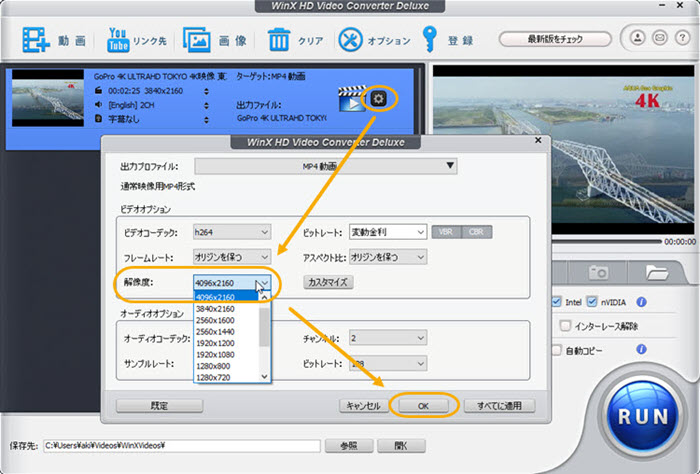Click resolution list scroll down arrow
The image size is (700, 474).
(x=264, y=377)
